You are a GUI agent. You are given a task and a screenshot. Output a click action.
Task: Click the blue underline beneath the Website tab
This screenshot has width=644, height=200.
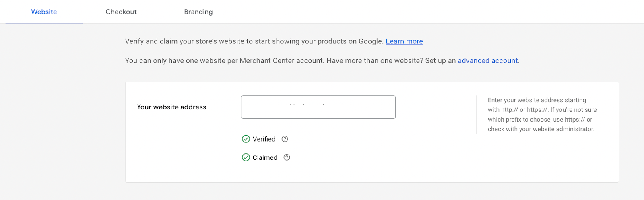[44, 23]
